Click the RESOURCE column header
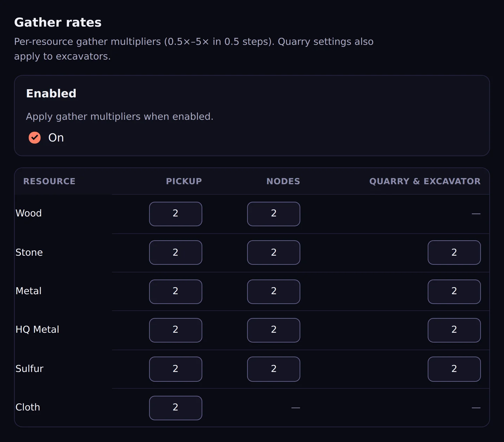504x442 pixels. (49, 181)
